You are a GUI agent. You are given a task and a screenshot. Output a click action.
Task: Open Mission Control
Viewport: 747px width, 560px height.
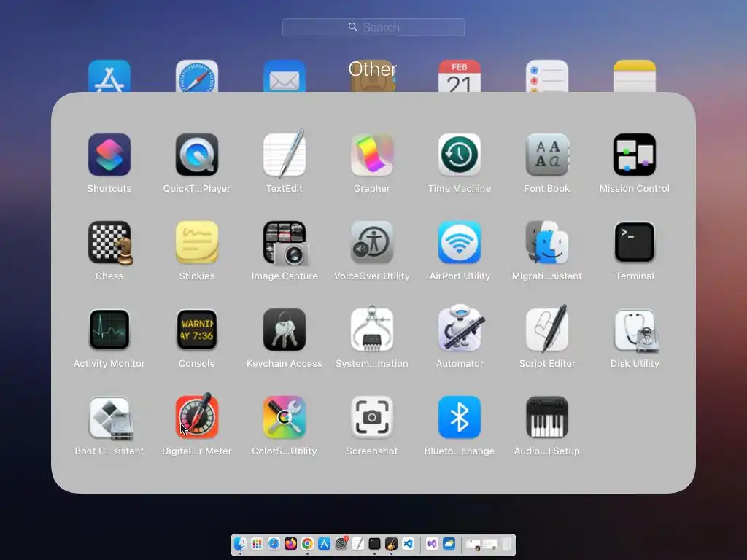[x=635, y=155]
